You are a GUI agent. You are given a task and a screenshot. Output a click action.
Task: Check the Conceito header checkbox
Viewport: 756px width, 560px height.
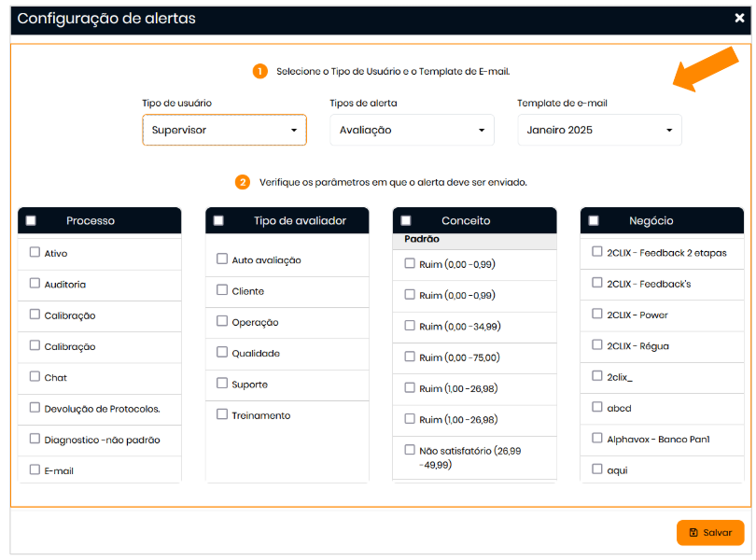[406, 220]
